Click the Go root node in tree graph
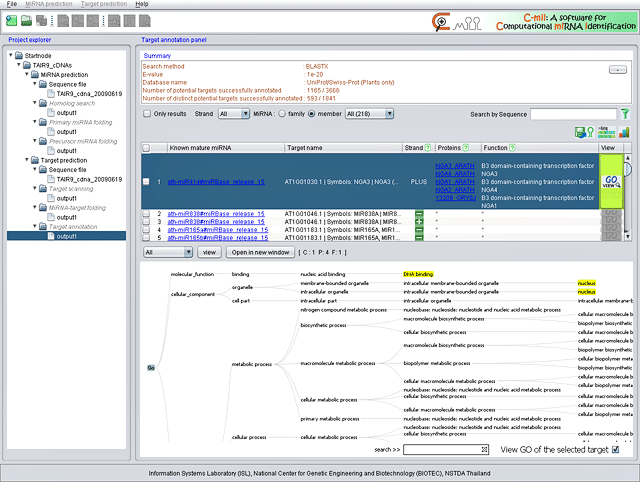 [x=151, y=368]
